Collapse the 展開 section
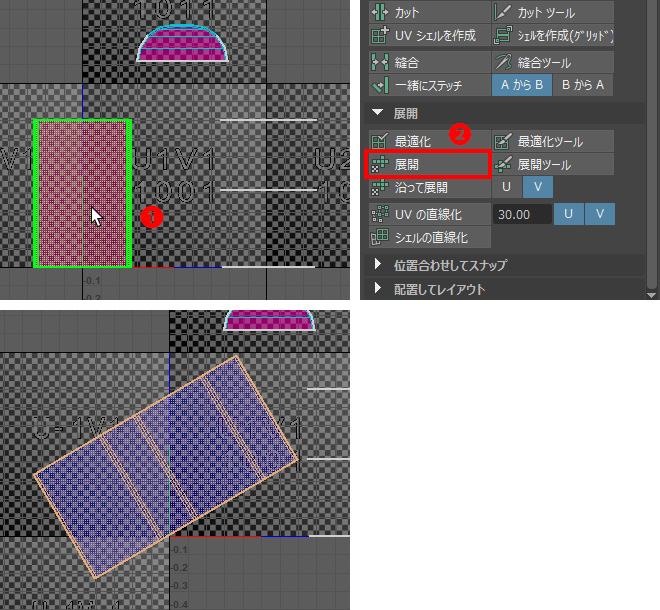Viewport: 660px width, 610px height. [x=378, y=113]
